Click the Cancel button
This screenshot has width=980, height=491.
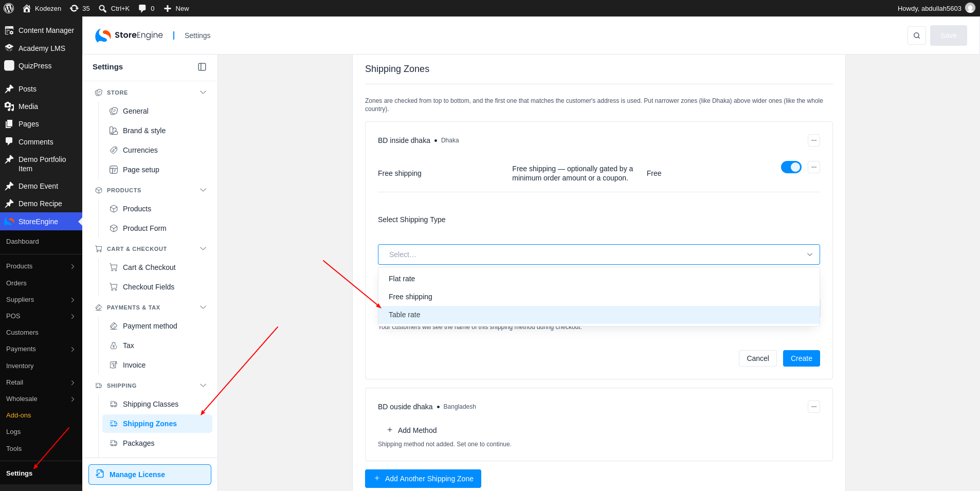757,358
